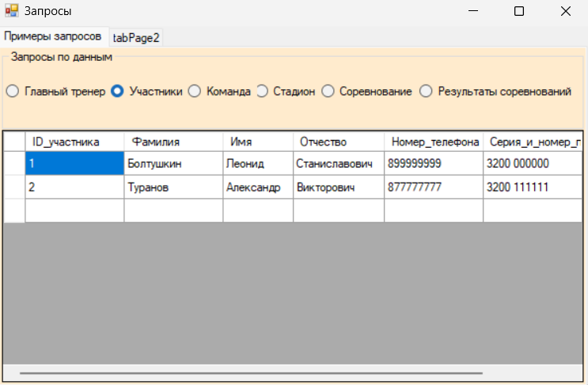588x385 pixels.
Task: Select the Леонид name cell
Action: tap(258, 164)
